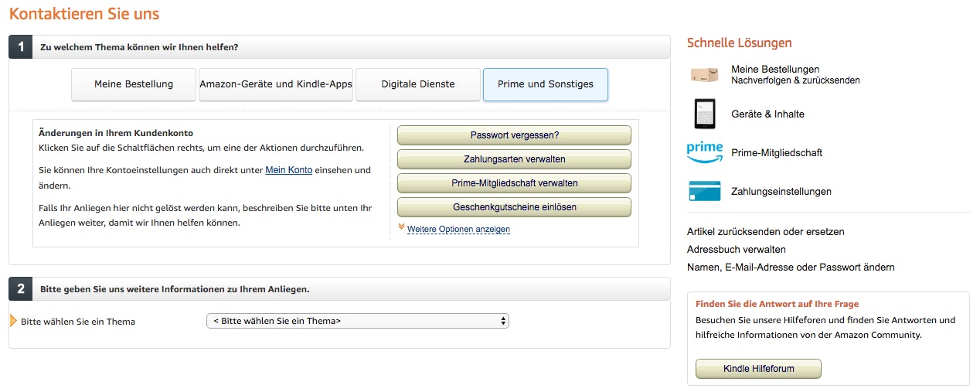The height and width of the screenshot is (392, 980).
Task: Click 'Zahlungsarten verwalten' button
Action: [x=514, y=159]
